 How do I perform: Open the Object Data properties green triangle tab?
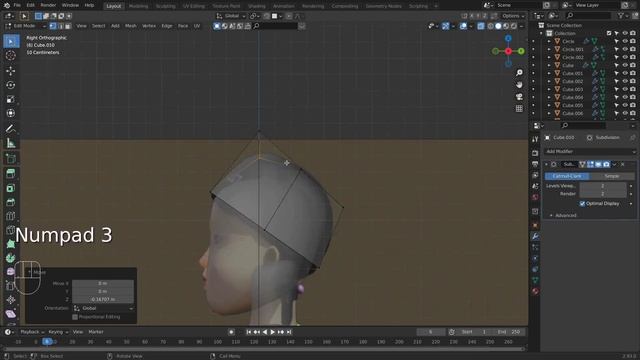[535, 280]
